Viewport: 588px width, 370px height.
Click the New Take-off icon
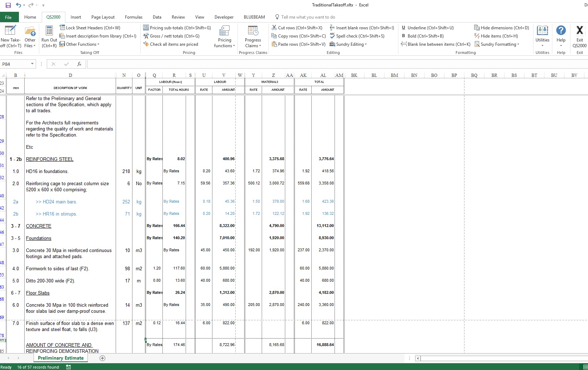10,31
